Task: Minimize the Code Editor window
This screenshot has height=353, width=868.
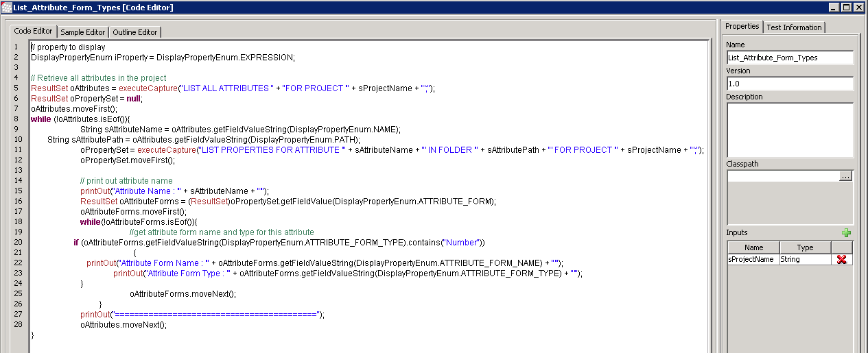Action: pos(834,8)
